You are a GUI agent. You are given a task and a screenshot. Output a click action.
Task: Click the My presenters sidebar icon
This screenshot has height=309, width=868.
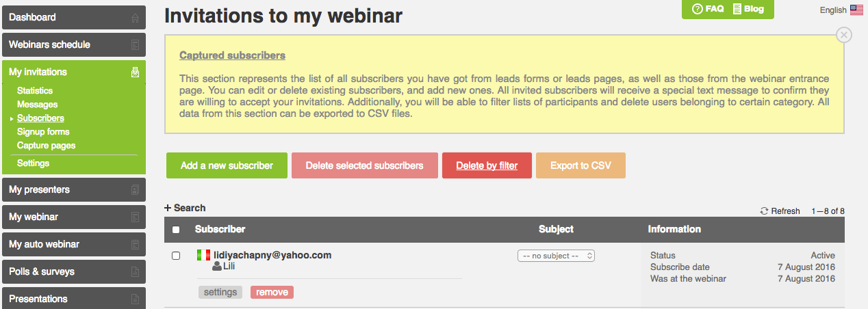pos(135,190)
